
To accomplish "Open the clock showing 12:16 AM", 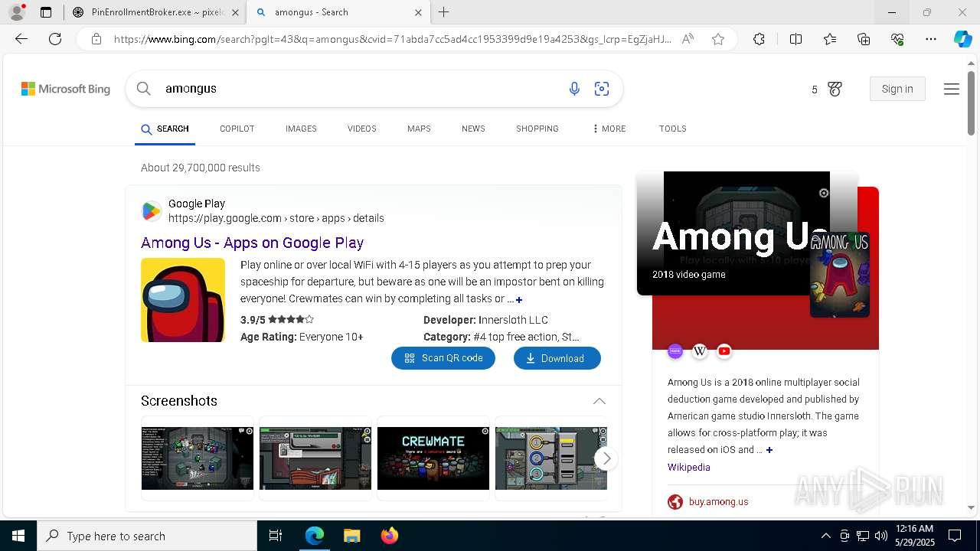I will coord(914,536).
